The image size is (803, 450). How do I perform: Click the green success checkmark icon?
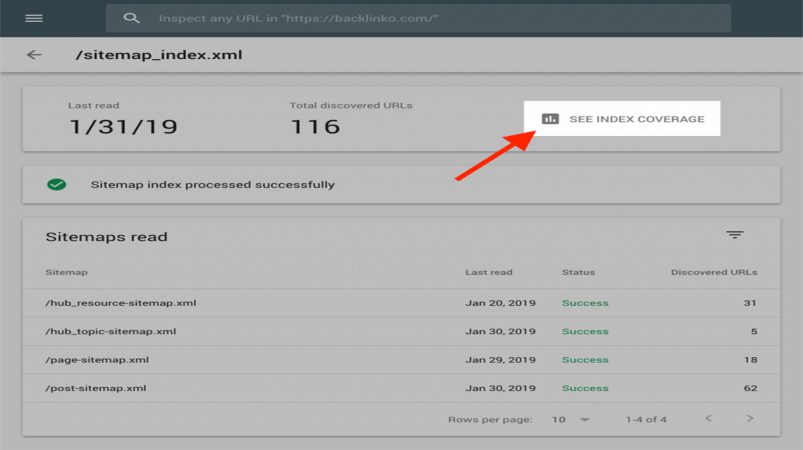(56, 184)
